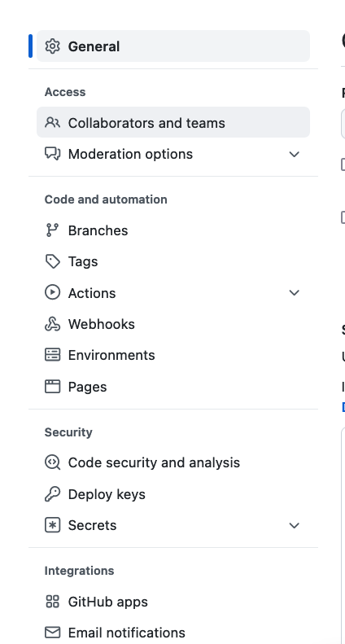Image resolution: width=345 pixels, height=644 pixels.
Task: Click the git branch icon beside Branches
Action: point(52,230)
